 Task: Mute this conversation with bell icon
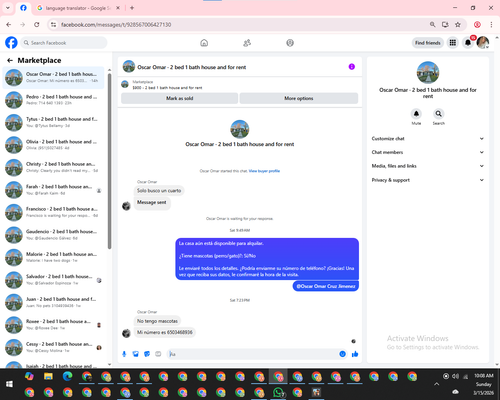[416, 114]
